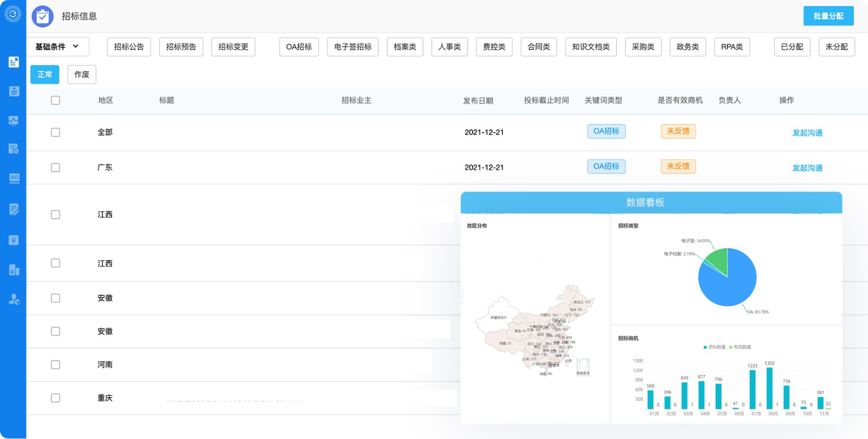Viewport: 868px width, 439px height.
Task: Filter by RPA类
Action: (x=732, y=47)
